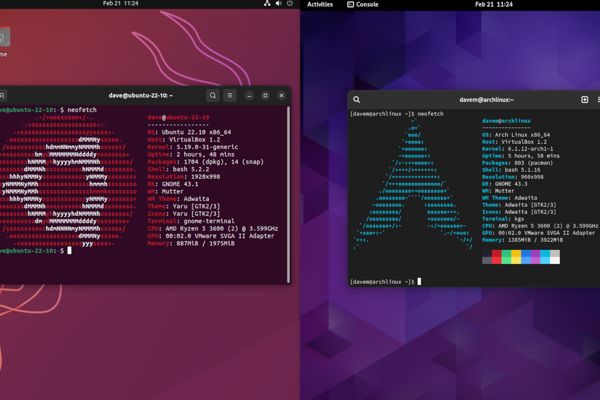Click the 'OS: Arch Linux x86_64' line
Screen dimensions: 600x400
tap(516, 135)
